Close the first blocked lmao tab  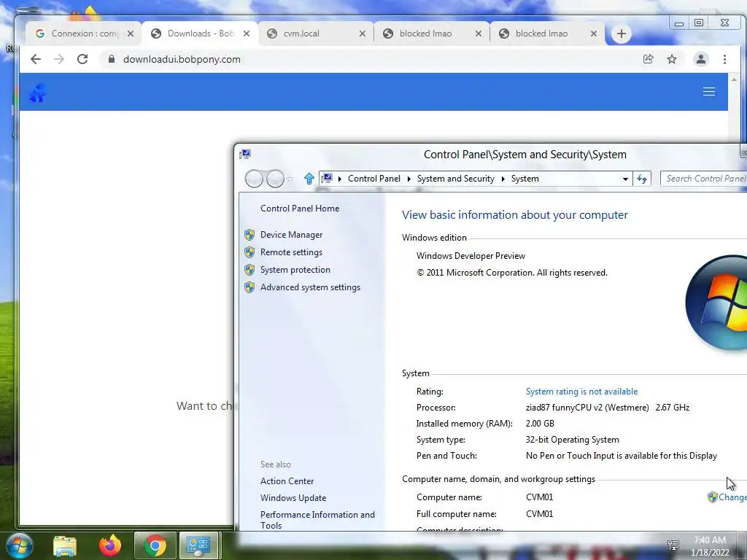click(479, 34)
